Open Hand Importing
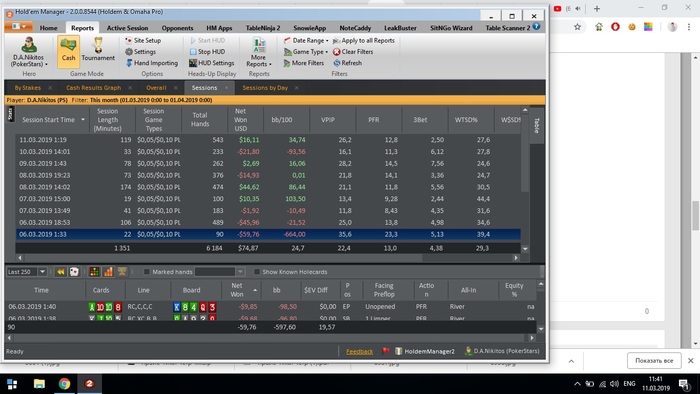This screenshot has width=700, height=394. (152, 63)
